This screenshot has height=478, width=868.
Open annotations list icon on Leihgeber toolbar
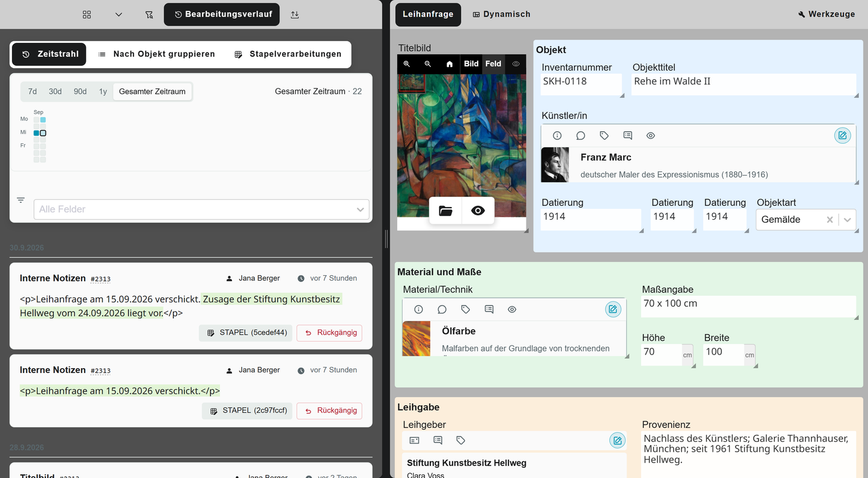[x=438, y=440]
